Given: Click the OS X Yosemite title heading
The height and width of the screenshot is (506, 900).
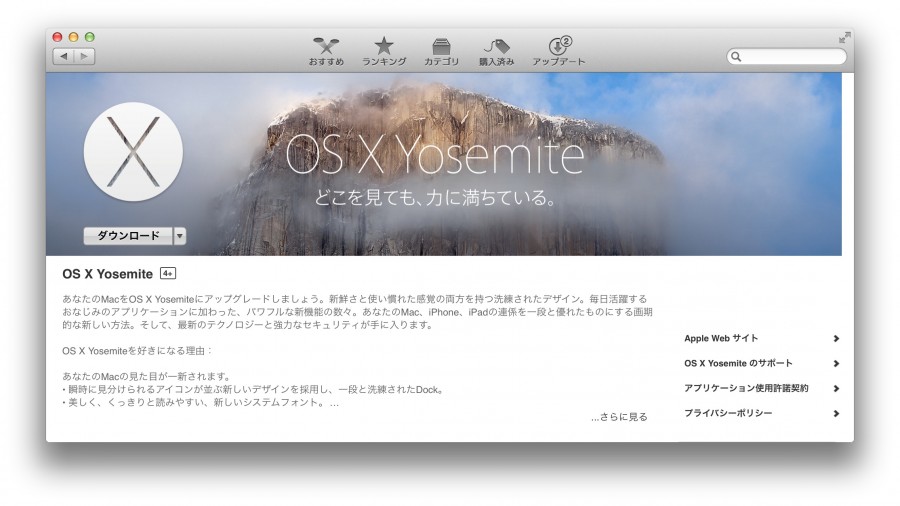Looking at the screenshot, I should click(x=107, y=274).
